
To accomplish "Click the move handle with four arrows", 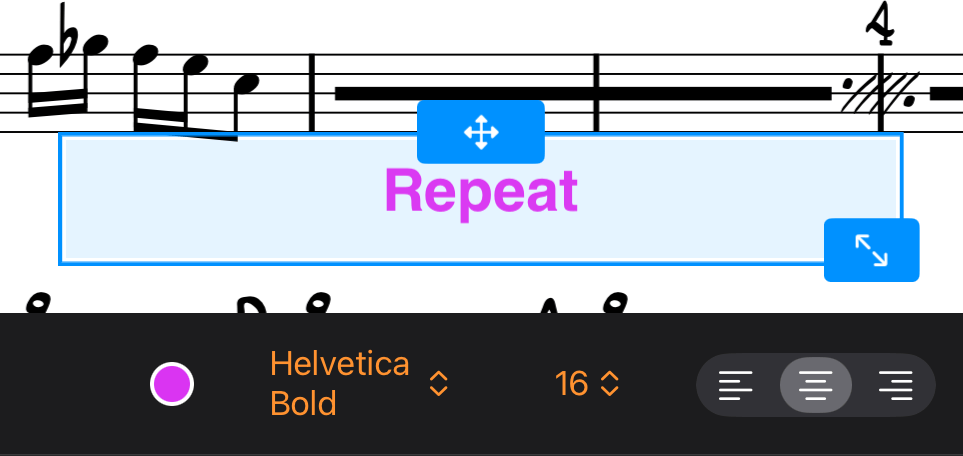I will point(480,132).
